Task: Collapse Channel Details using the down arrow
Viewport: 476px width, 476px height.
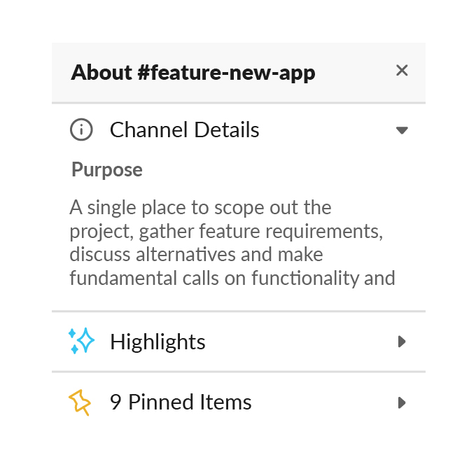Action: 402,130
